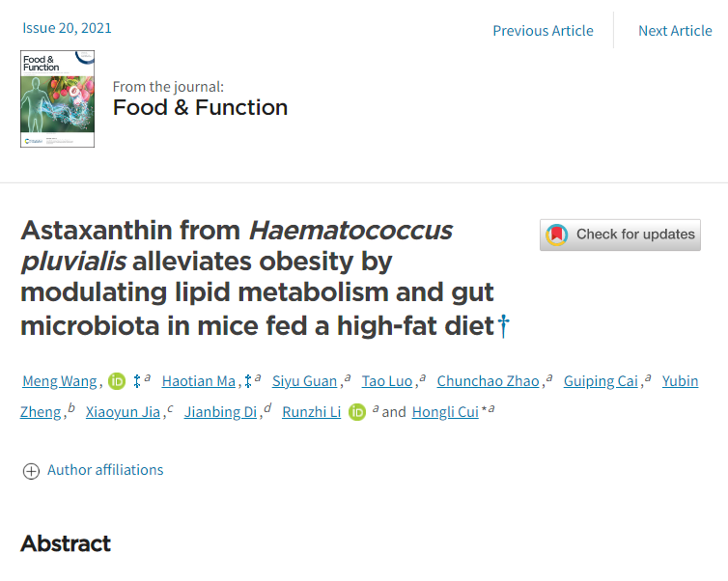
Task: Open author Meng Wang's profile link
Action: tap(59, 381)
